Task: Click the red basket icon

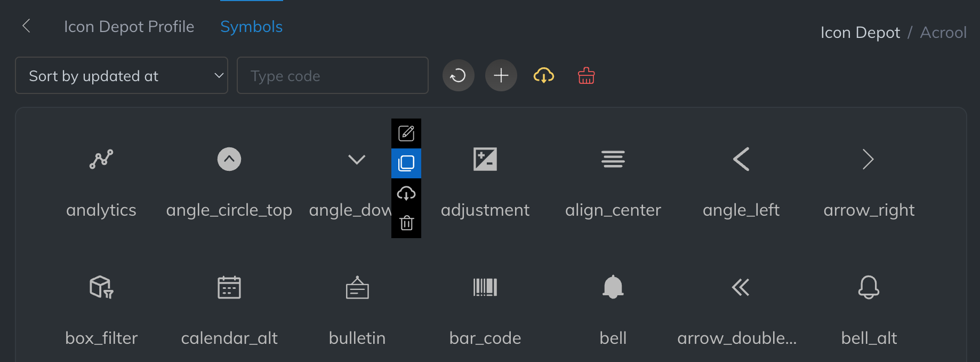Action: (x=586, y=76)
